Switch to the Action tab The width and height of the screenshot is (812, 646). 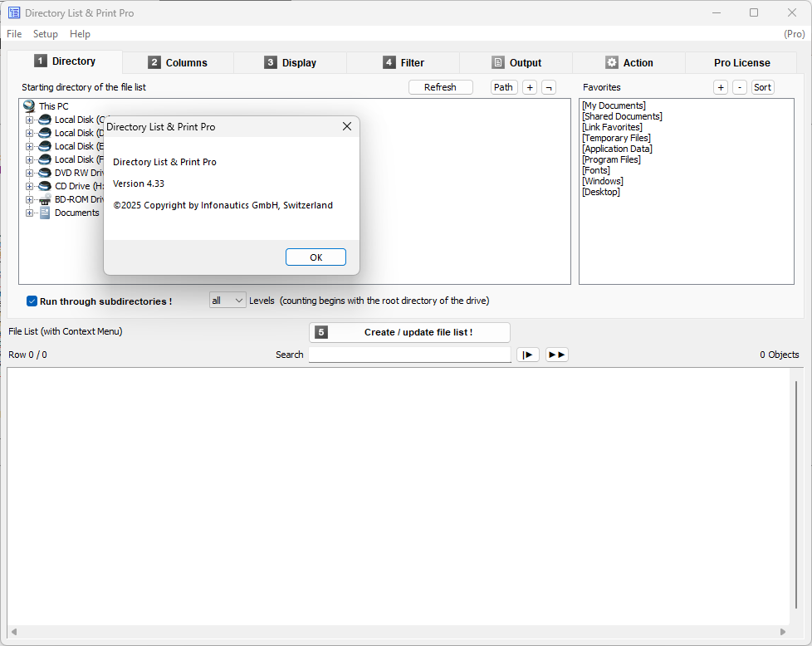point(629,62)
